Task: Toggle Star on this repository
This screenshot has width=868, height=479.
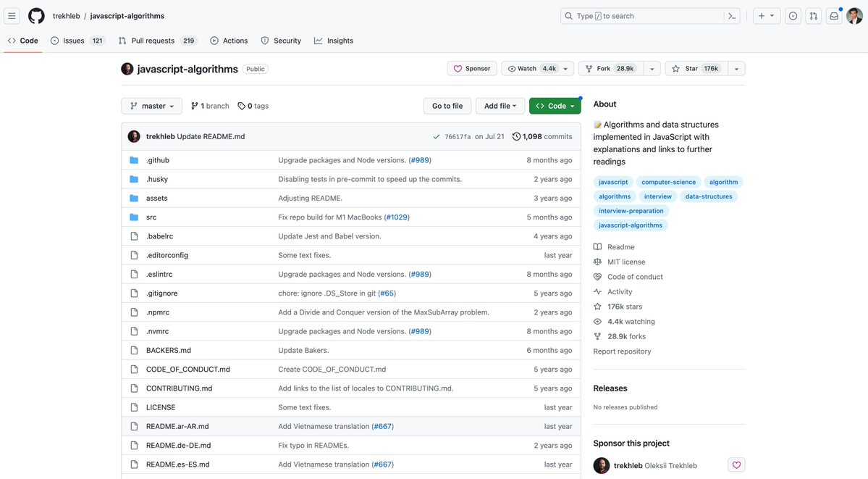Action: coord(696,69)
